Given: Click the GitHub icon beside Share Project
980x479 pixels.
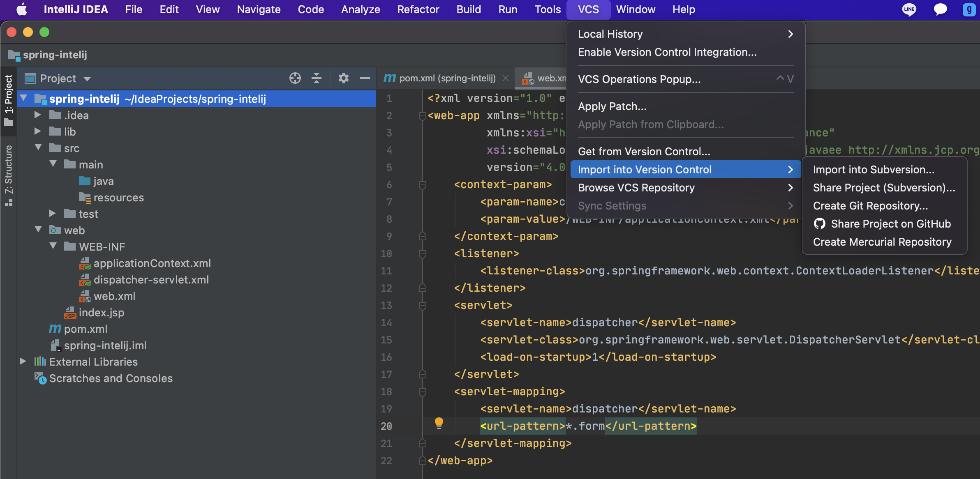Looking at the screenshot, I should [x=819, y=224].
